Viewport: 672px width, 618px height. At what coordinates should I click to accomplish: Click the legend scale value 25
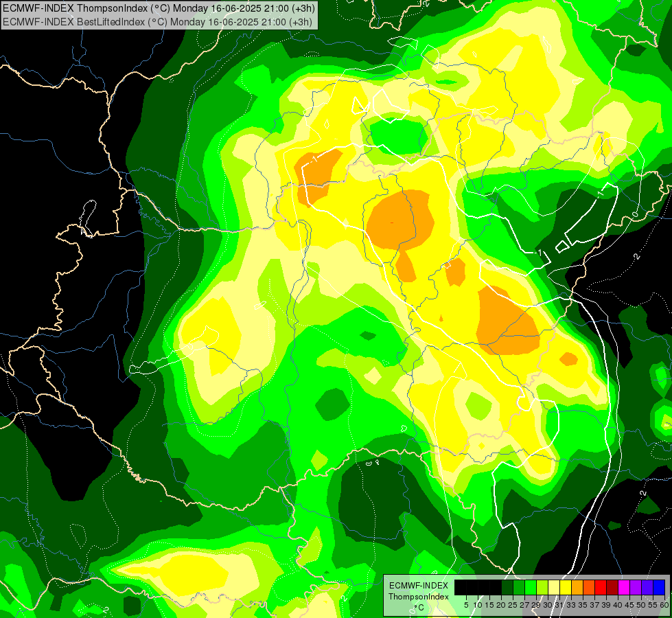click(513, 605)
